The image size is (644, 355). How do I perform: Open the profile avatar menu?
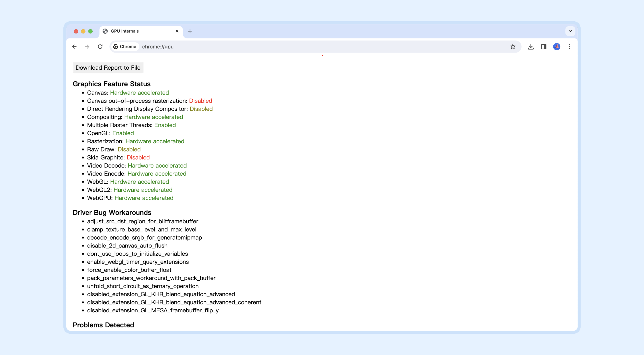[557, 47]
